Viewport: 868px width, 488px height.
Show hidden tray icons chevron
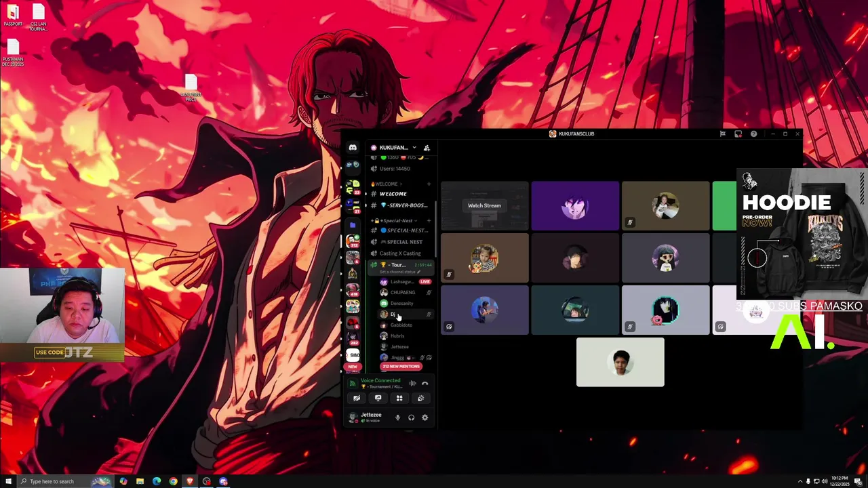click(x=799, y=481)
